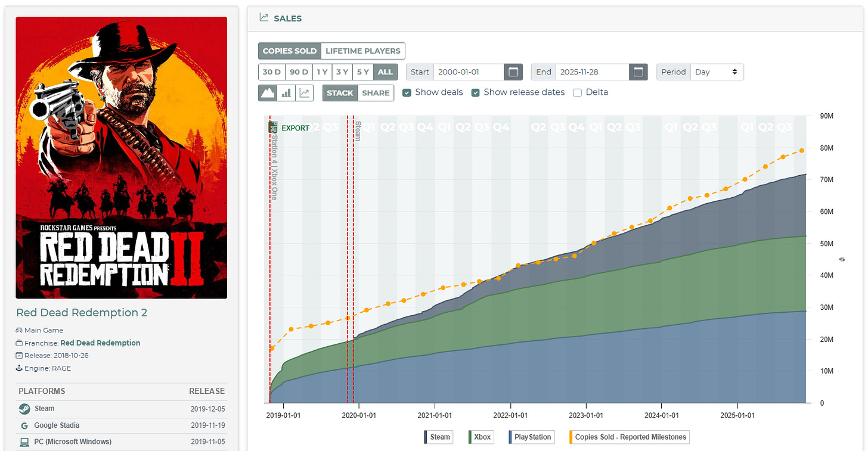Choose the 3 Y time range
This screenshot has height=451, width=868.
point(342,72)
